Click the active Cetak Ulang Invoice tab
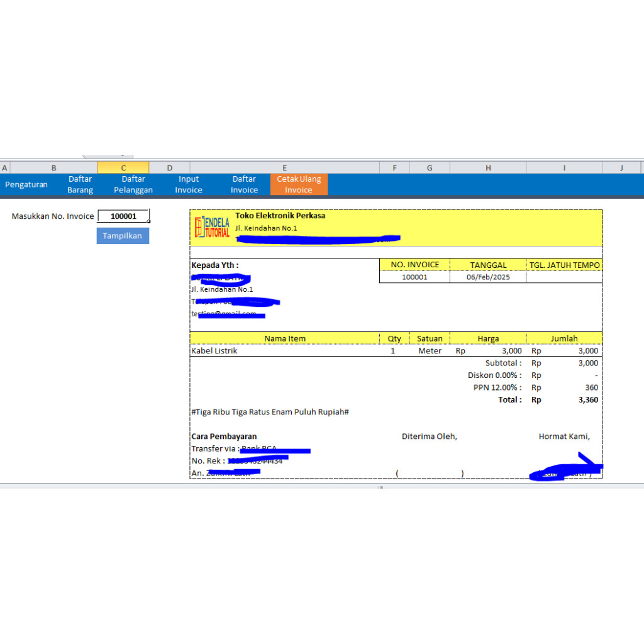 (299, 184)
